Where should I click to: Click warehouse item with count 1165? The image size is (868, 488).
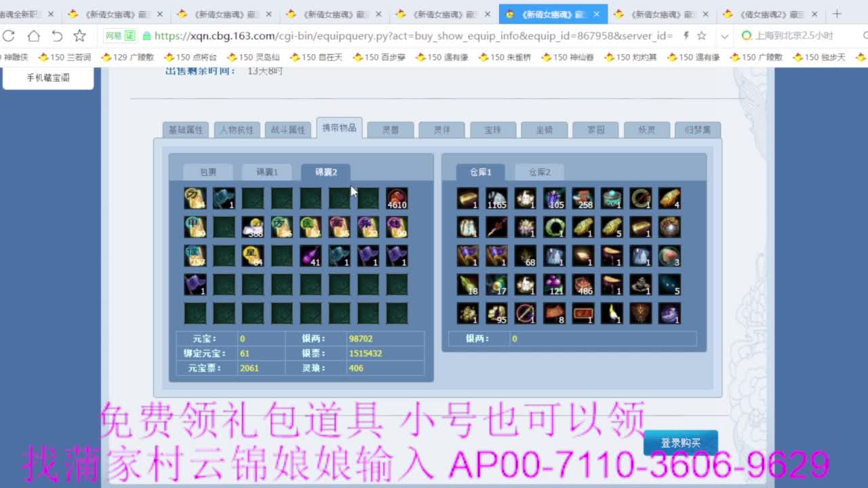(x=496, y=198)
